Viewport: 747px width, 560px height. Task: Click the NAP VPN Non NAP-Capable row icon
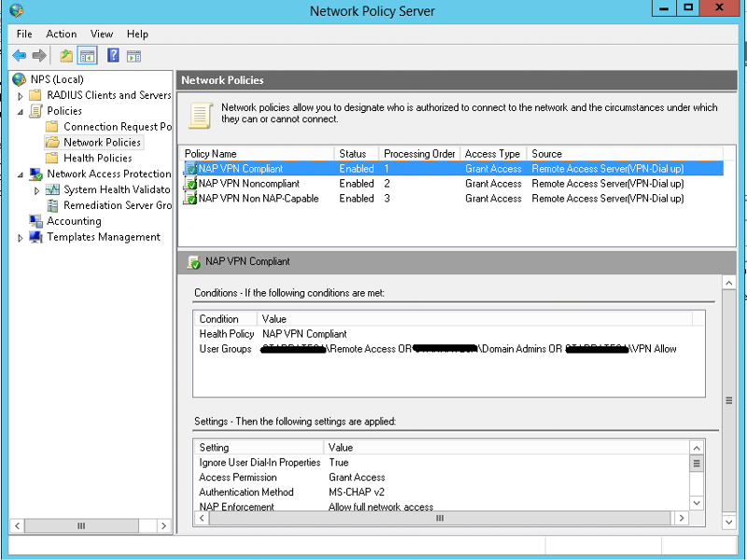pos(190,198)
